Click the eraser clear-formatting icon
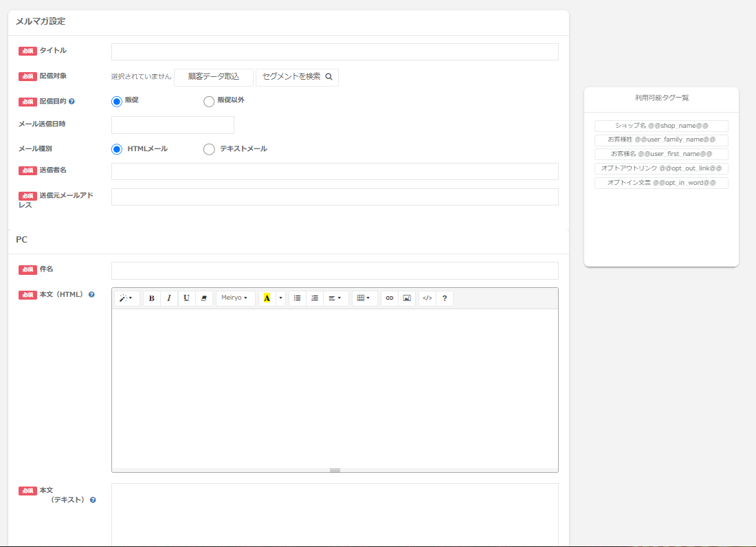This screenshot has width=756, height=547. 203,298
